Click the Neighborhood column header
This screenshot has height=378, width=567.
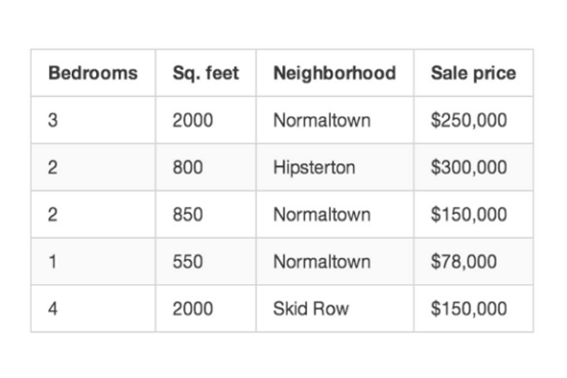tap(335, 73)
